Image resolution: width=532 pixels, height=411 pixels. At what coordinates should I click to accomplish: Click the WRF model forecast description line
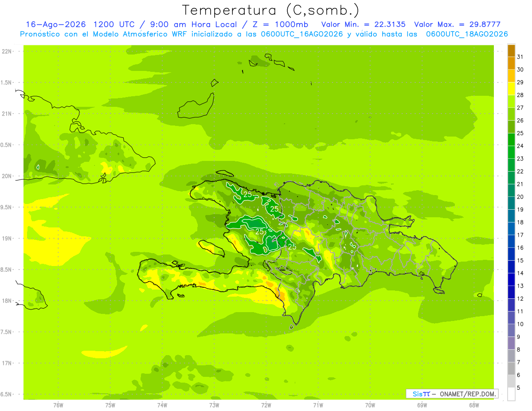click(x=264, y=34)
